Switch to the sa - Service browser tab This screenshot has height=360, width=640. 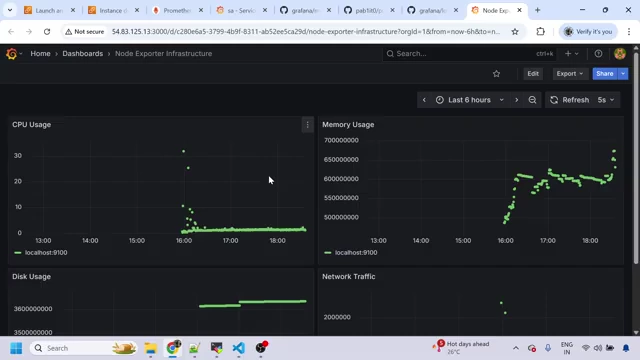pos(241,11)
